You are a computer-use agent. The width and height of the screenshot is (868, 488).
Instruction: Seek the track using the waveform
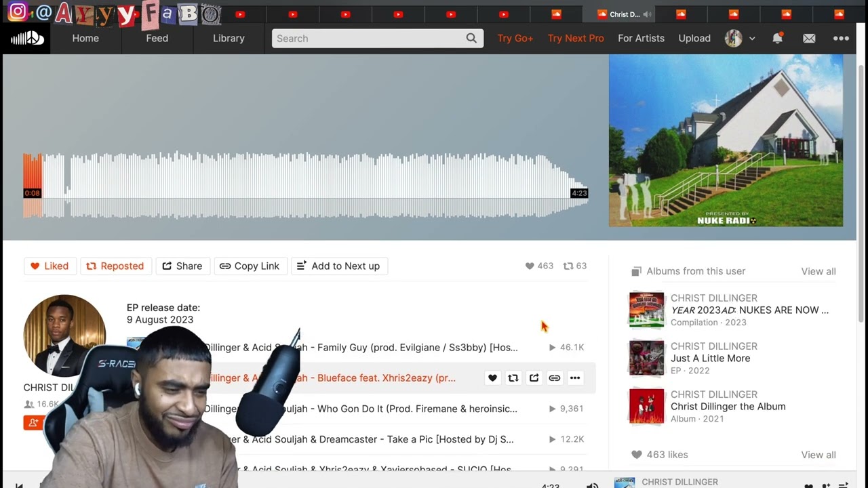305,185
